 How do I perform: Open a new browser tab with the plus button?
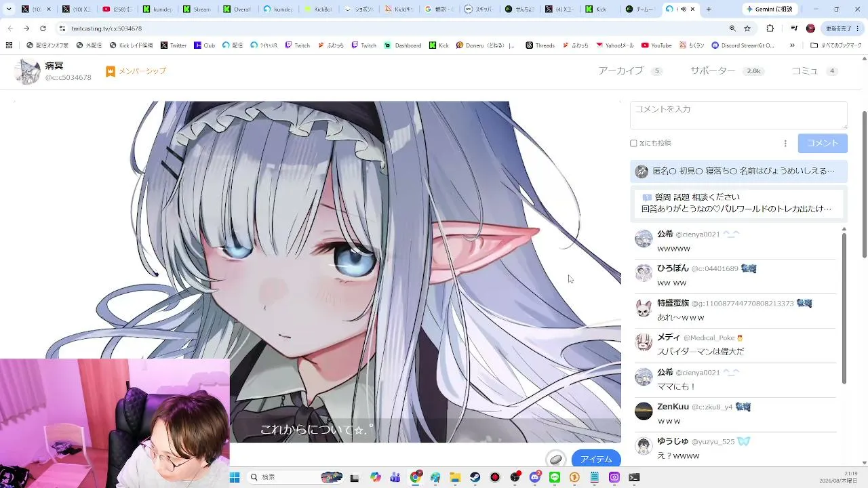[x=709, y=9]
